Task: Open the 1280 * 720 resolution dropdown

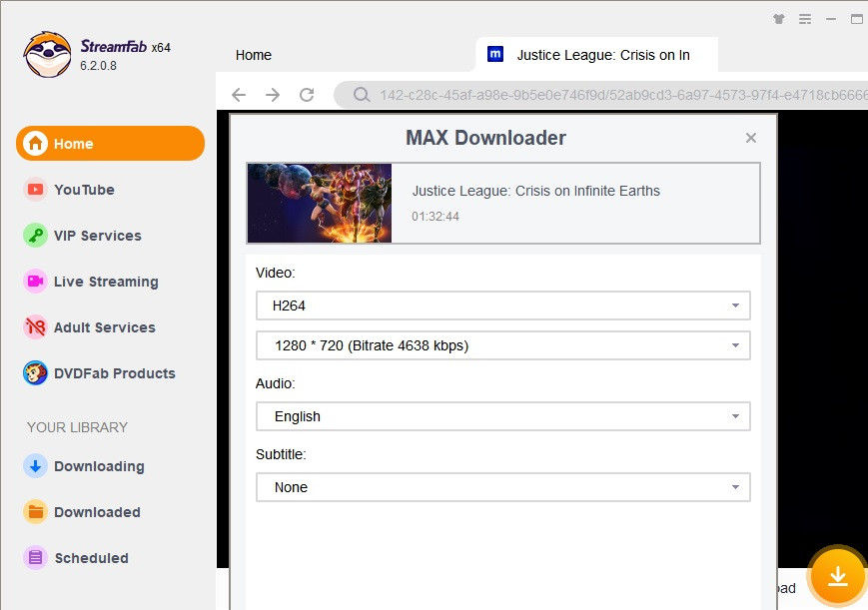Action: pos(503,345)
